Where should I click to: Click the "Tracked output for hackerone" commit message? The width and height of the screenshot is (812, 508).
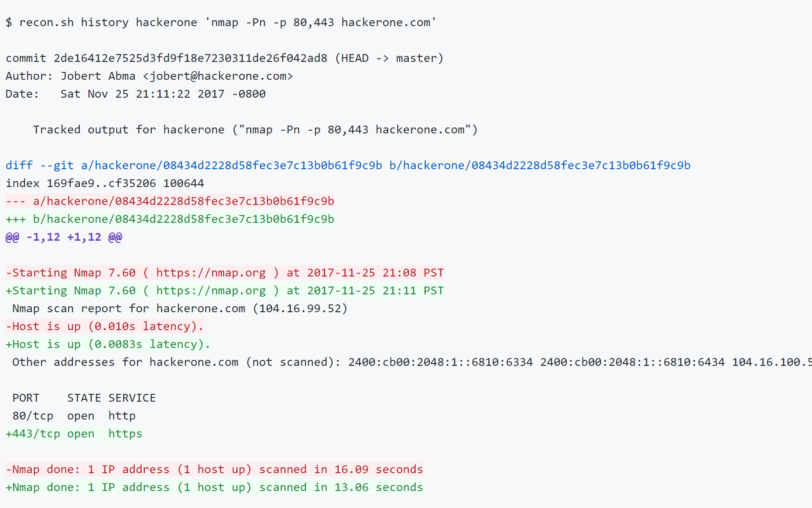tap(255, 130)
